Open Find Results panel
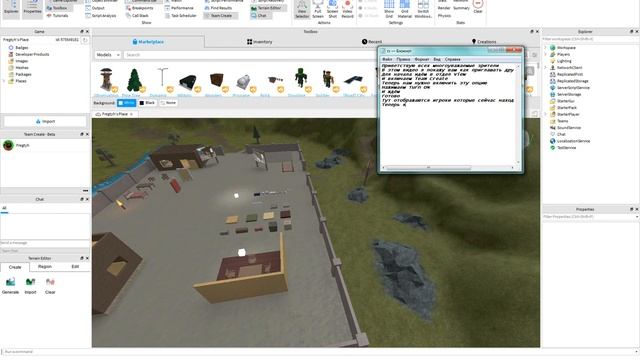640x360 pixels. pyautogui.click(x=218, y=8)
